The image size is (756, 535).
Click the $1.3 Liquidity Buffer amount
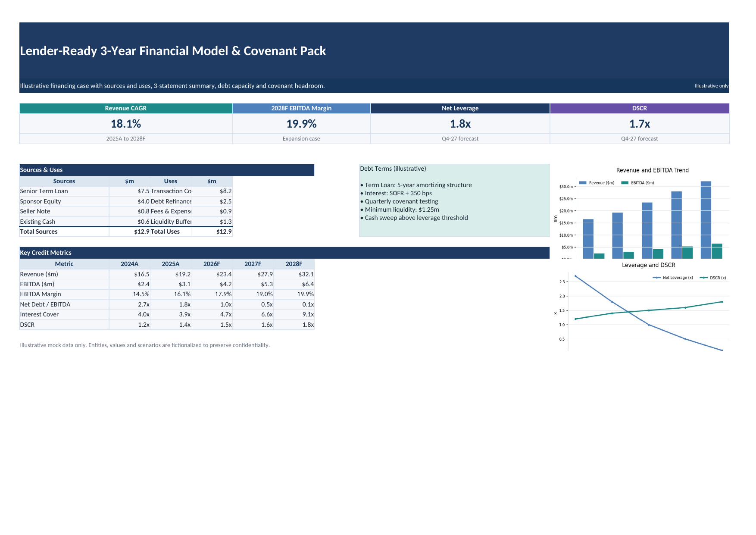click(x=212, y=222)
